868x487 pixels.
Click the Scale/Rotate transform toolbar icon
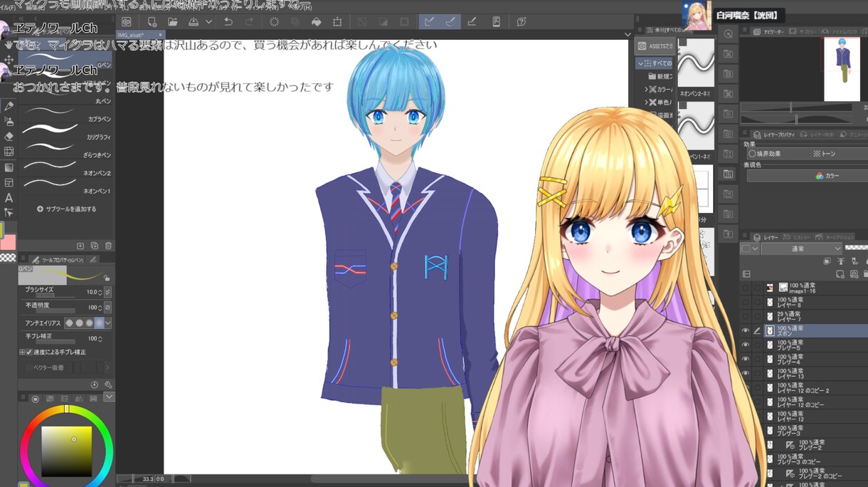pyautogui.click(x=337, y=21)
